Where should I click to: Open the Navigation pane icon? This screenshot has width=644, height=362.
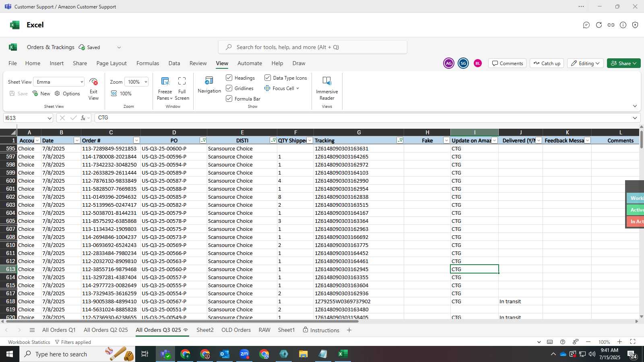point(209,81)
